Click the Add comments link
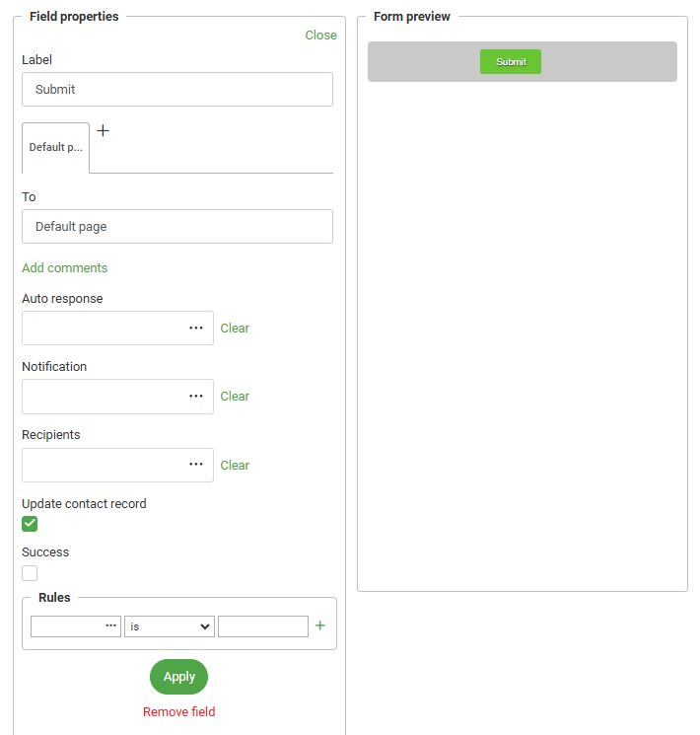The height and width of the screenshot is (735, 700). [64, 268]
